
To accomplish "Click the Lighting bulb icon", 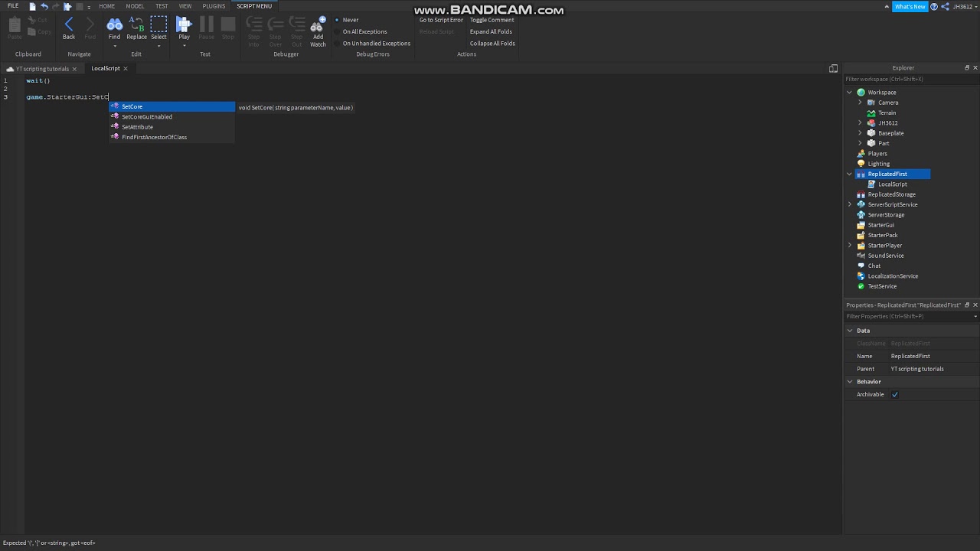I will click(x=861, y=164).
